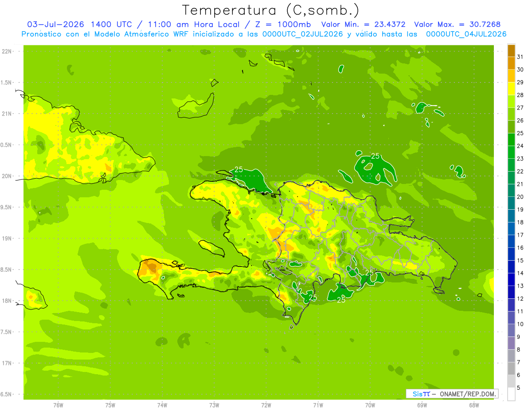The image size is (532, 411).
Task: Pick the green legend band between 24 and 25
Action: coord(511,140)
